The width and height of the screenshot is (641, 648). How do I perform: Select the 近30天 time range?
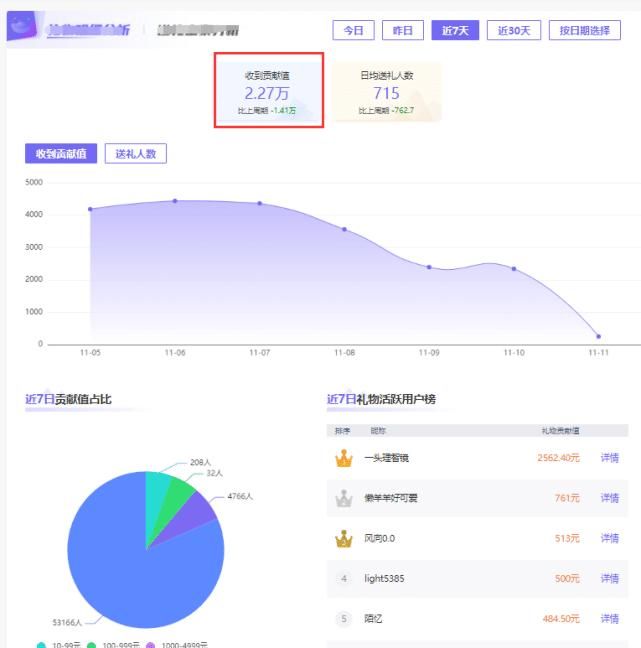pos(514,30)
